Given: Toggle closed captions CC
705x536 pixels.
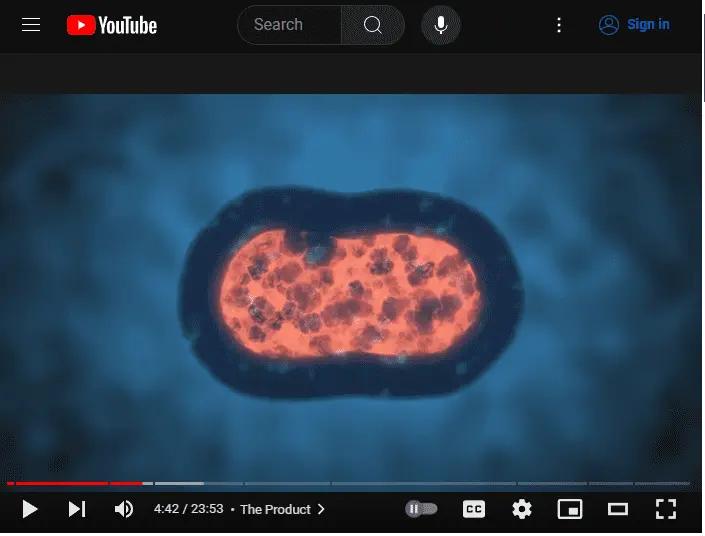Looking at the screenshot, I should pos(474,509).
